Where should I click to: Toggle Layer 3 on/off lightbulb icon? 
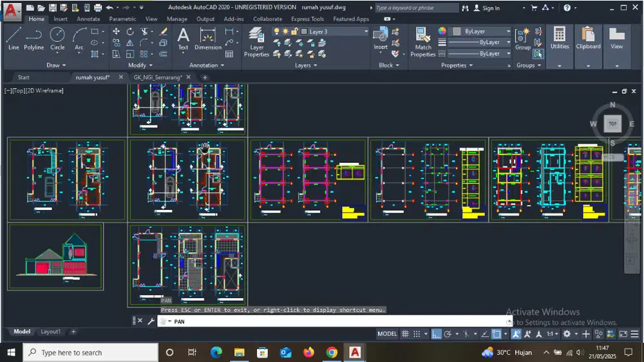[276, 32]
